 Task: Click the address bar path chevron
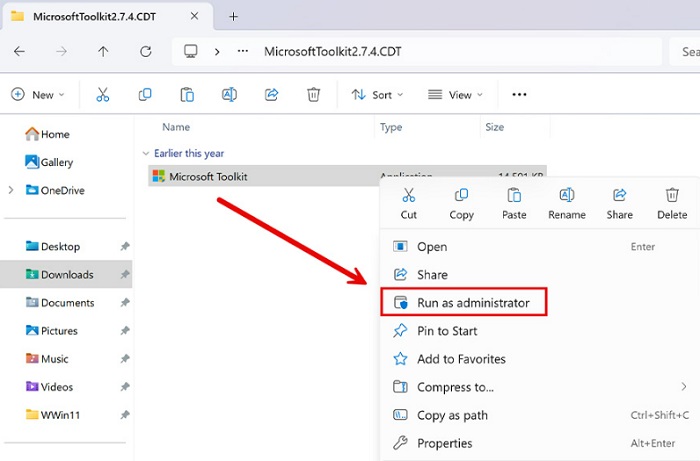pos(217,52)
